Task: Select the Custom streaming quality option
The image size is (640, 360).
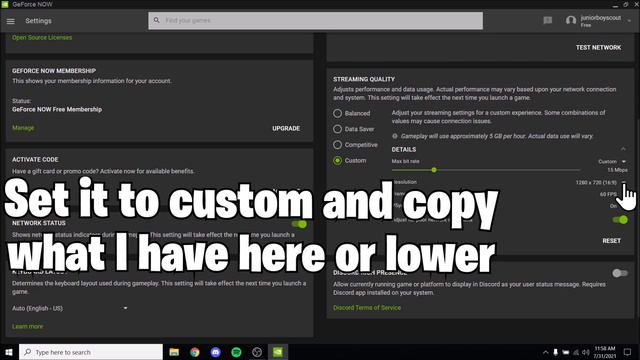Action: point(337,160)
